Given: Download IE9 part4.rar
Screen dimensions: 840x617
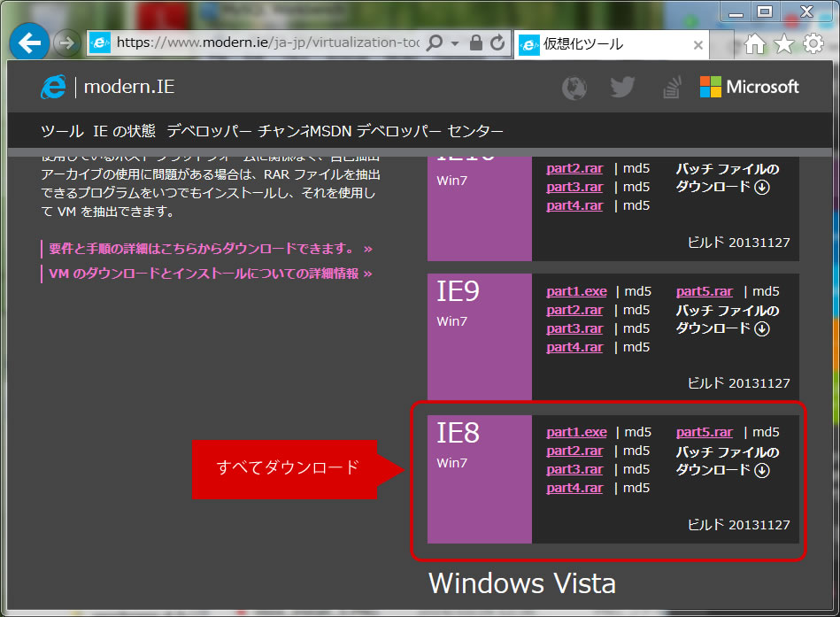Looking at the screenshot, I should click(574, 348).
